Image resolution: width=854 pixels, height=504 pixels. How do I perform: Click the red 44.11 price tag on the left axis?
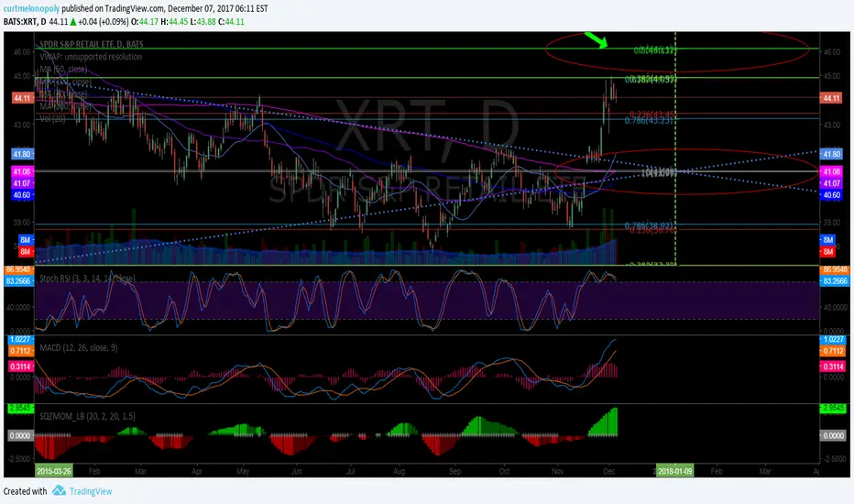click(x=23, y=99)
